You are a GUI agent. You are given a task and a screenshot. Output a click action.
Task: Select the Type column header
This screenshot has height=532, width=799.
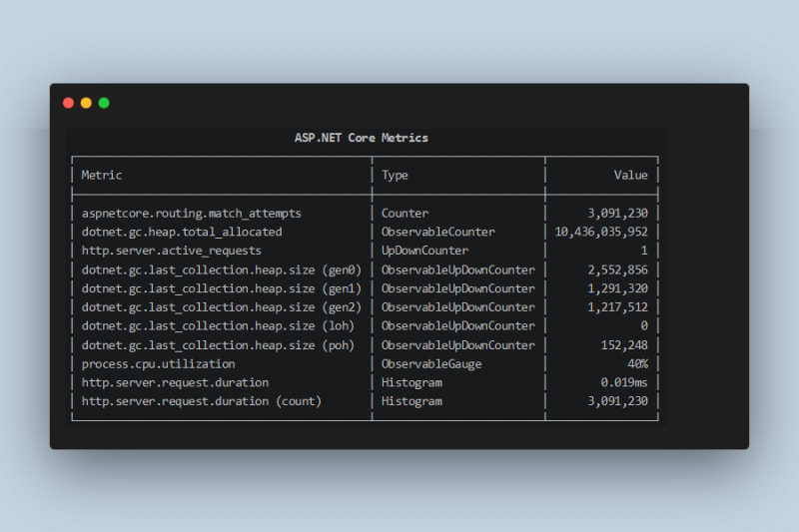(x=395, y=175)
